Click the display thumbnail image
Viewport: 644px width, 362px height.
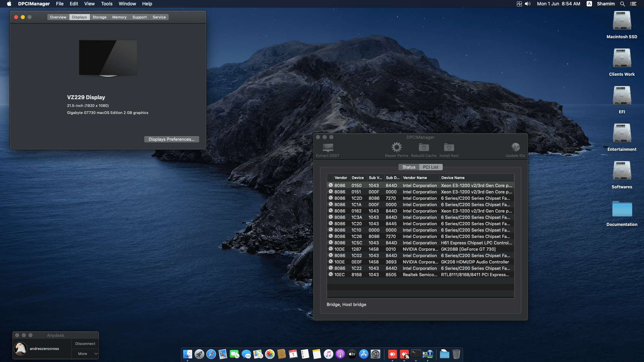pos(108,58)
